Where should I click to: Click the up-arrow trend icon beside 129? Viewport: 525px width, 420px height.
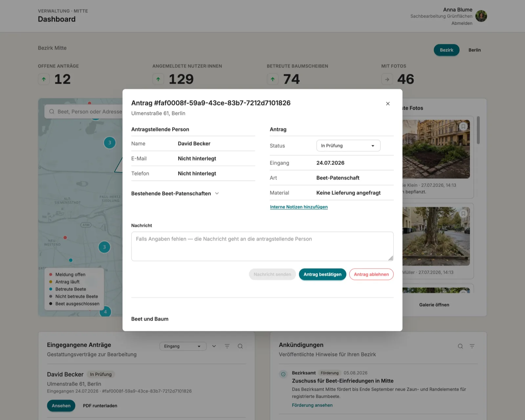pos(158,79)
